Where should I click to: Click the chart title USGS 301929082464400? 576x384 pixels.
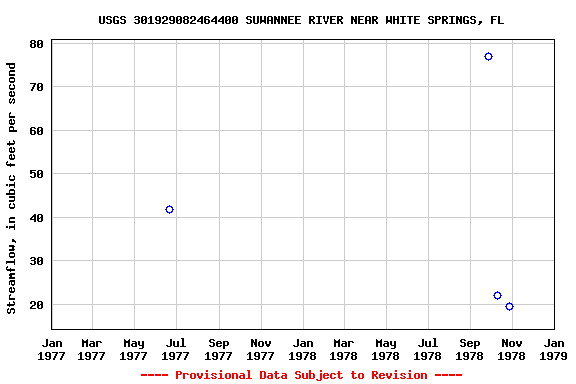[301, 20]
